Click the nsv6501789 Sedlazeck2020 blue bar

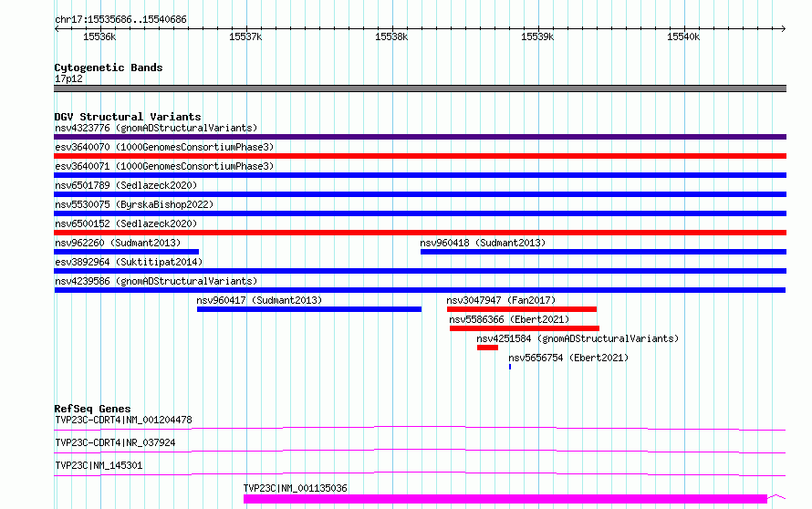click(x=420, y=194)
